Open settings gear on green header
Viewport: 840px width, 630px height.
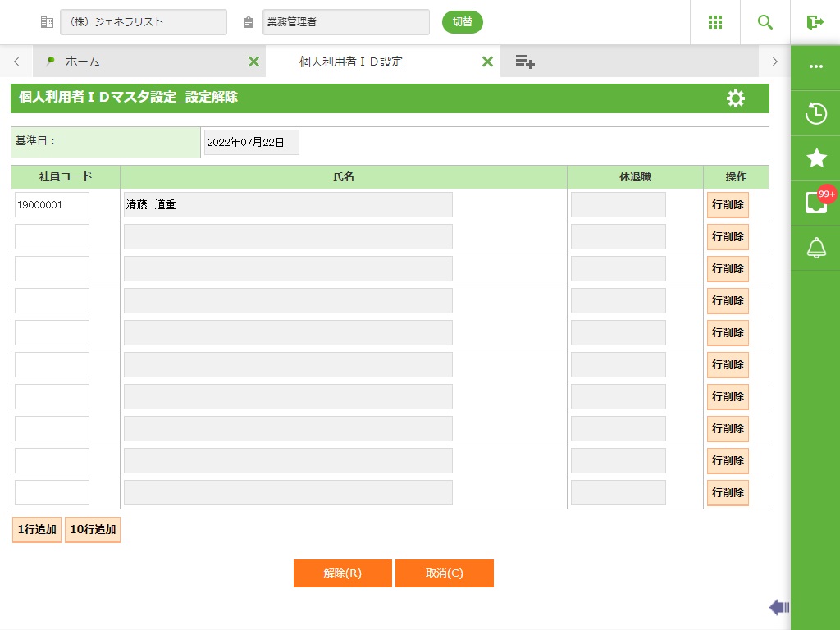pyautogui.click(x=736, y=98)
